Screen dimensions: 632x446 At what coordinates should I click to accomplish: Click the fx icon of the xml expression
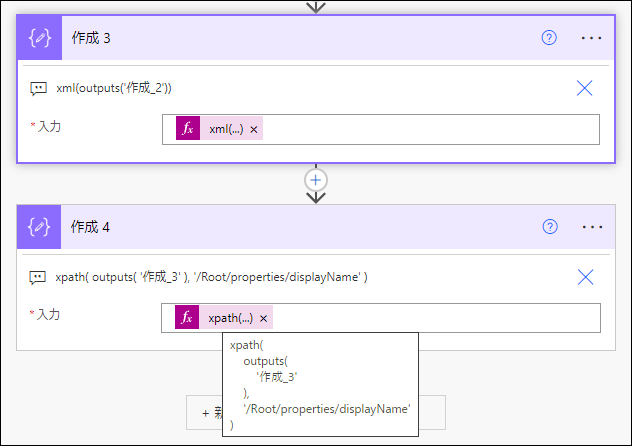pyautogui.click(x=188, y=129)
